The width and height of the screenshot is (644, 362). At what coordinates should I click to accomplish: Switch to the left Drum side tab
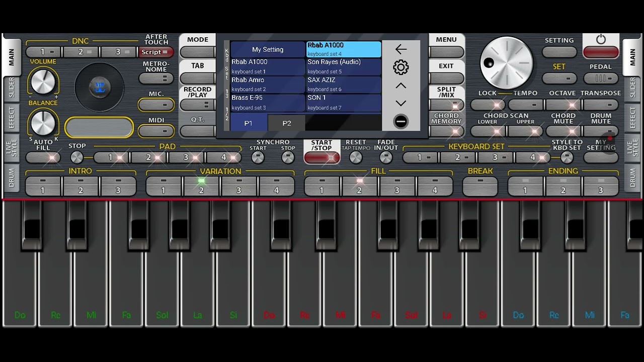[x=11, y=178]
